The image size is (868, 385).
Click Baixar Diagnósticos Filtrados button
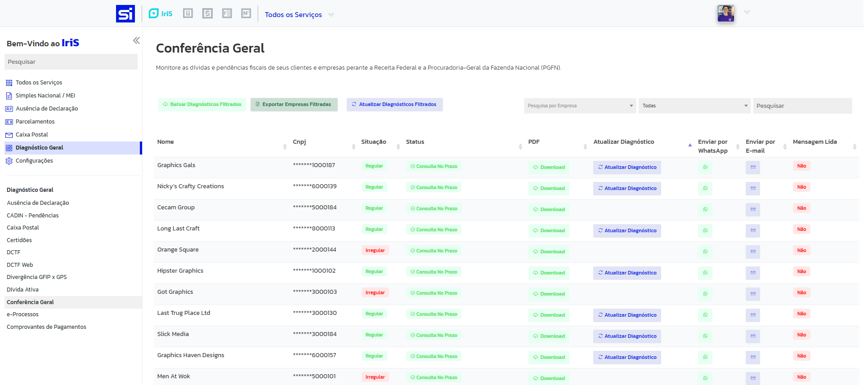202,105
